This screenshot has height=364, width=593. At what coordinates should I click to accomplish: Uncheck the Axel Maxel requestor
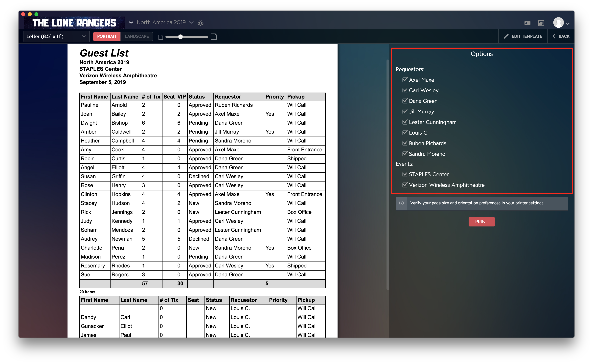pos(405,80)
